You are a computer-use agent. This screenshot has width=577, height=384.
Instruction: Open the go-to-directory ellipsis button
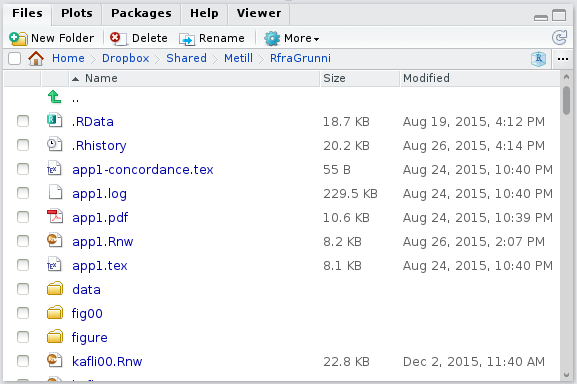click(x=563, y=59)
